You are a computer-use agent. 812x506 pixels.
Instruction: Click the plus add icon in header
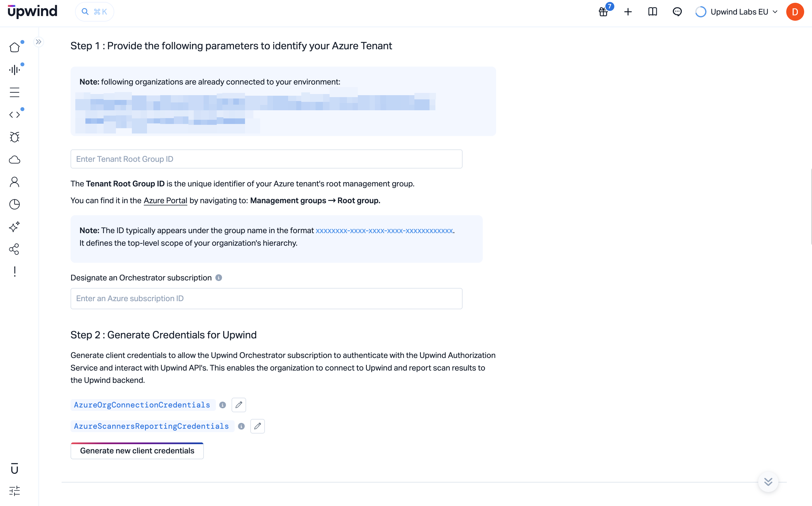[628, 12]
